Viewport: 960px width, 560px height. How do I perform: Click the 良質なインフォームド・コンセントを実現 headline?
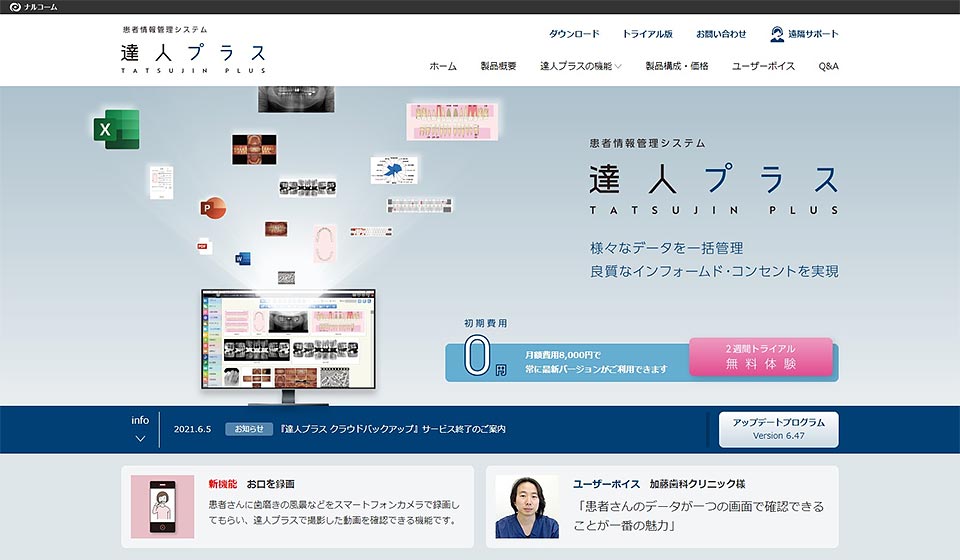click(x=714, y=271)
